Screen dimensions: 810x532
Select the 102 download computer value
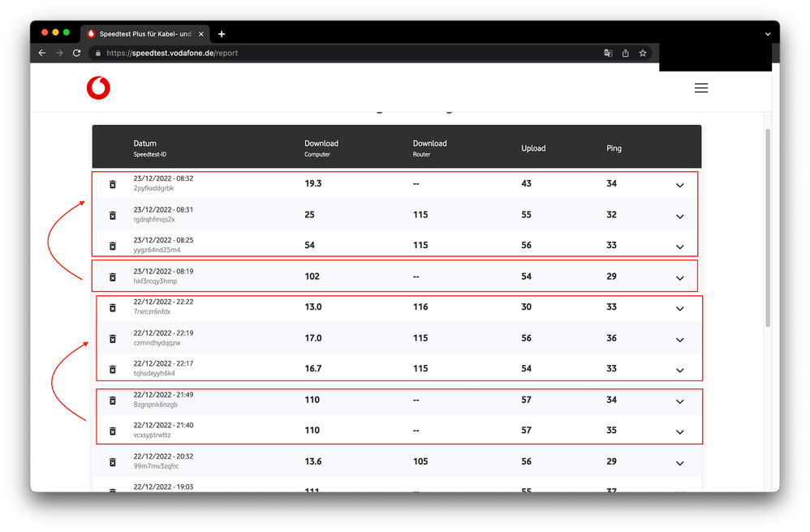tap(312, 276)
